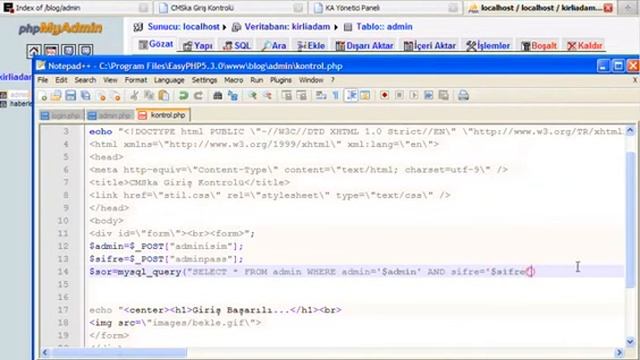
Task: Click the Zoom Out icon
Action: click(x=267, y=96)
